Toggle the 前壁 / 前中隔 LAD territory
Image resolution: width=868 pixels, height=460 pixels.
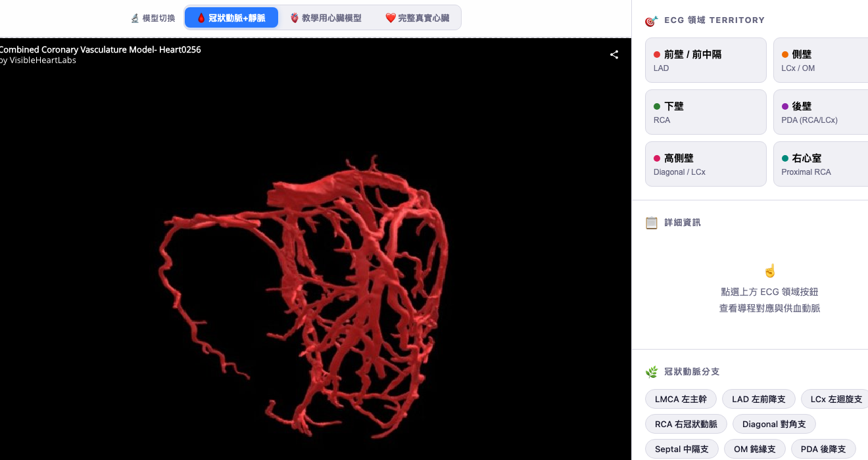coord(705,60)
